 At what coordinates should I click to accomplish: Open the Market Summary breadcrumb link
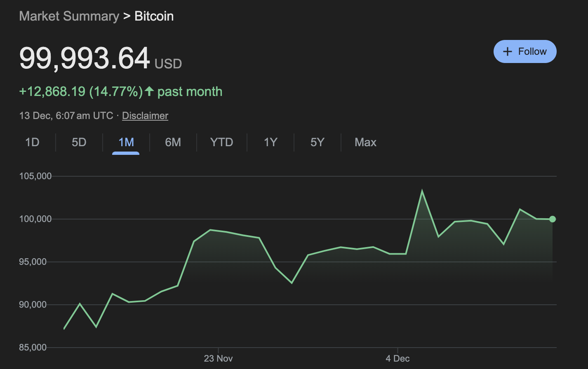coord(69,16)
